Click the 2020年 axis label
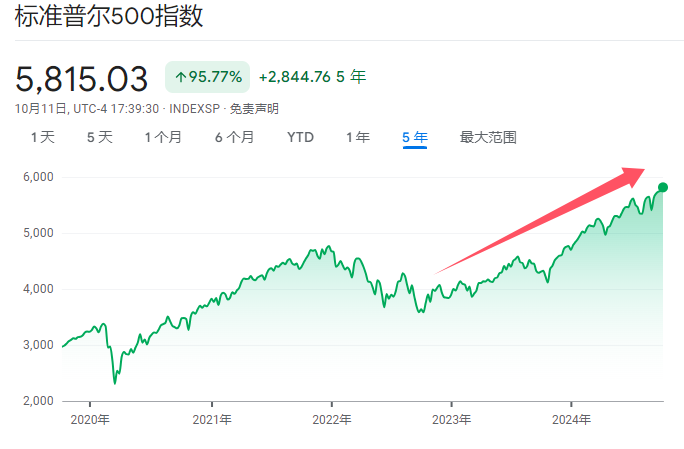 point(90,420)
